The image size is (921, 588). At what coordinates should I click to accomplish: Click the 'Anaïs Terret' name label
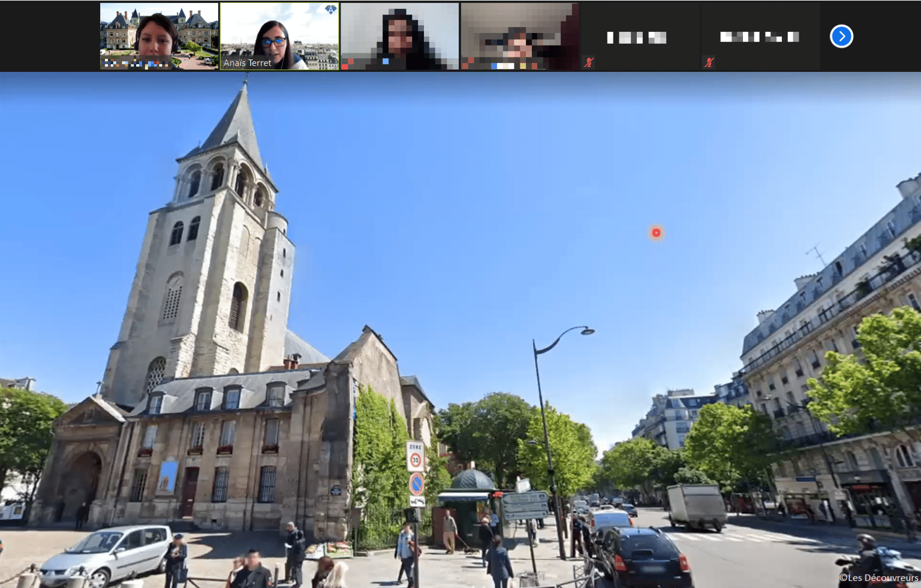click(247, 63)
